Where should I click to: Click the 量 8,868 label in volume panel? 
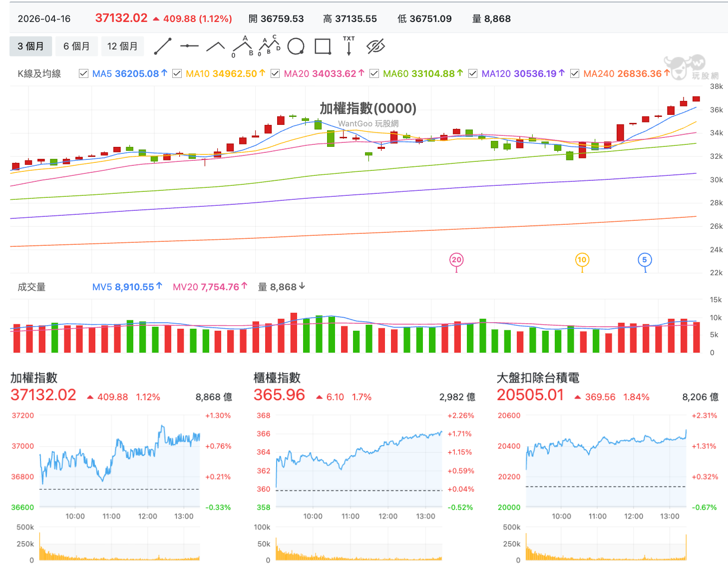pos(282,287)
